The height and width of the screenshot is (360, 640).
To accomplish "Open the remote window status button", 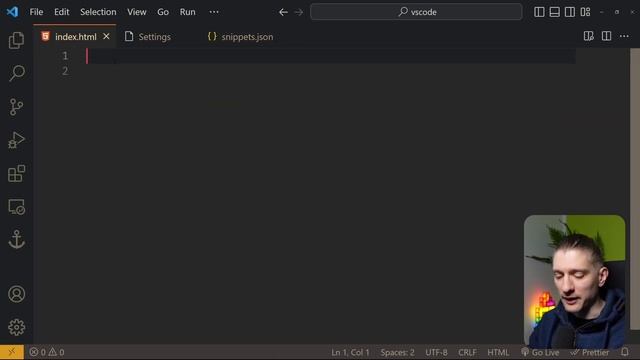I will click(x=11, y=352).
